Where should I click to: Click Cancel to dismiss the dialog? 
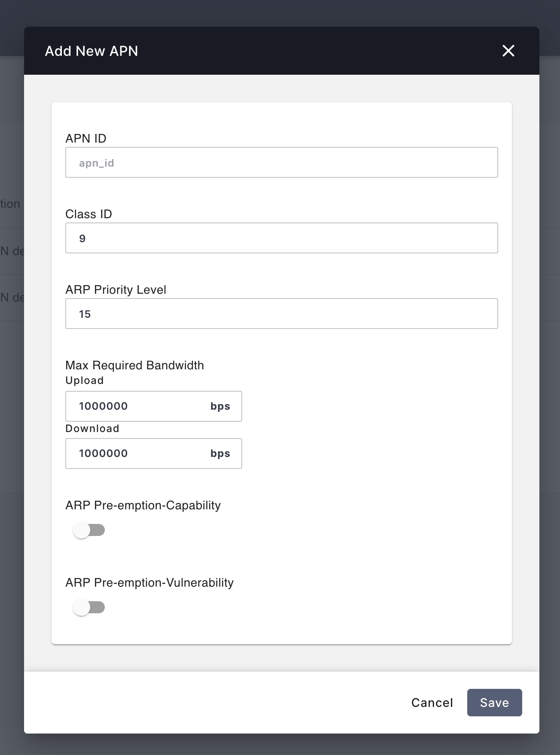[432, 702]
